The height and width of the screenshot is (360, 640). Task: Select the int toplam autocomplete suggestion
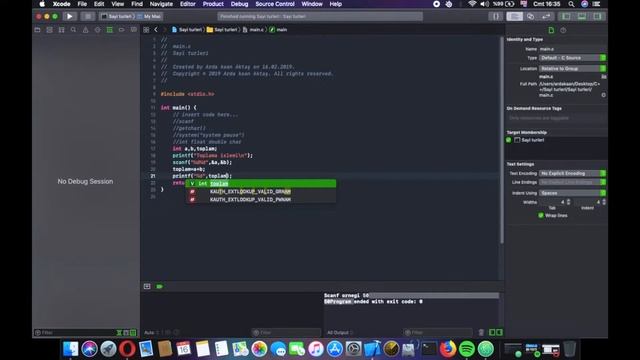(261, 183)
